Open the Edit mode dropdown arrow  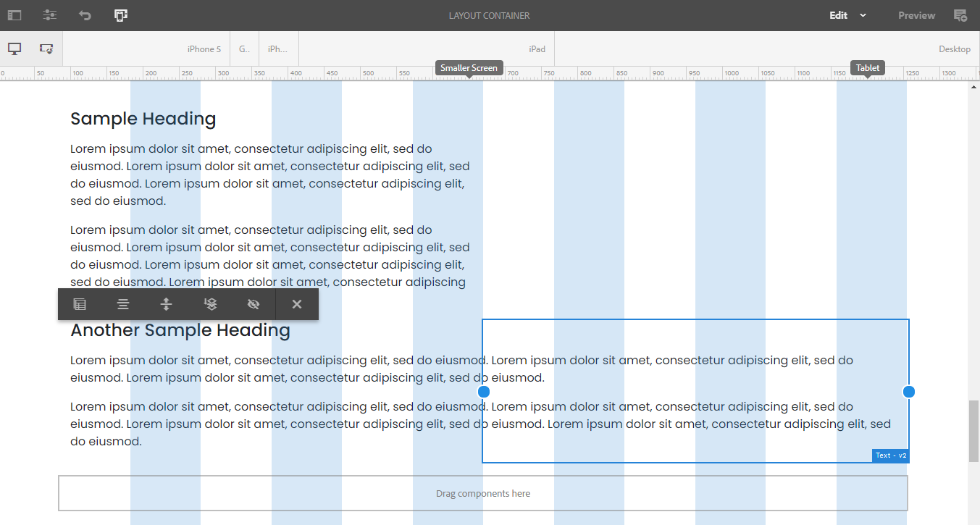click(x=863, y=15)
